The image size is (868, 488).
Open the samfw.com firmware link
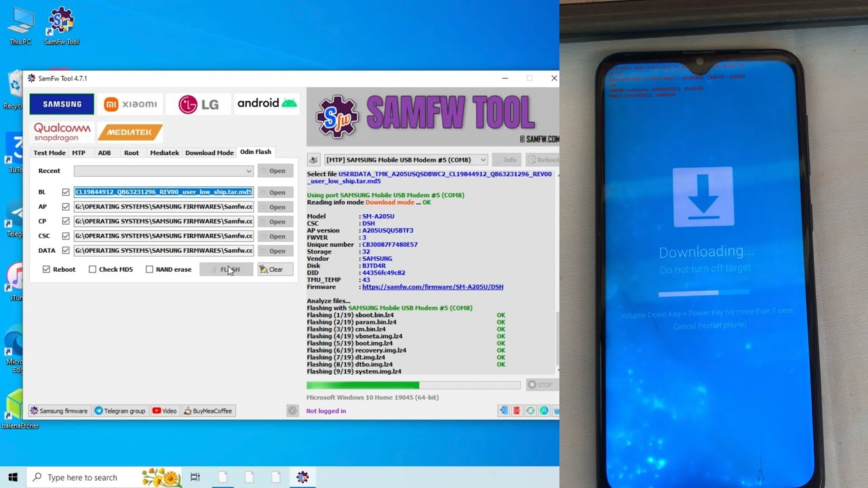tap(433, 287)
